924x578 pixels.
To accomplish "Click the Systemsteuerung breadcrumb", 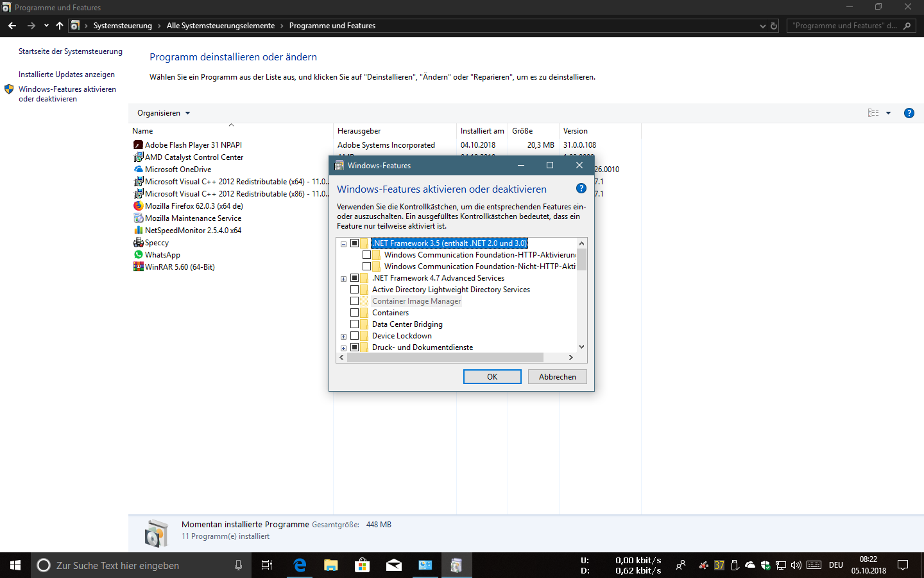I will click(123, 26).
